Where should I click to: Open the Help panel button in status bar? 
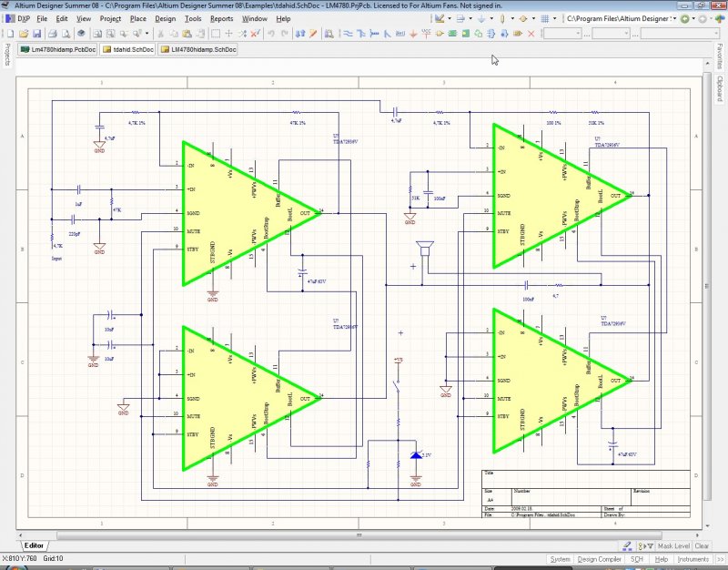point(662,559)
